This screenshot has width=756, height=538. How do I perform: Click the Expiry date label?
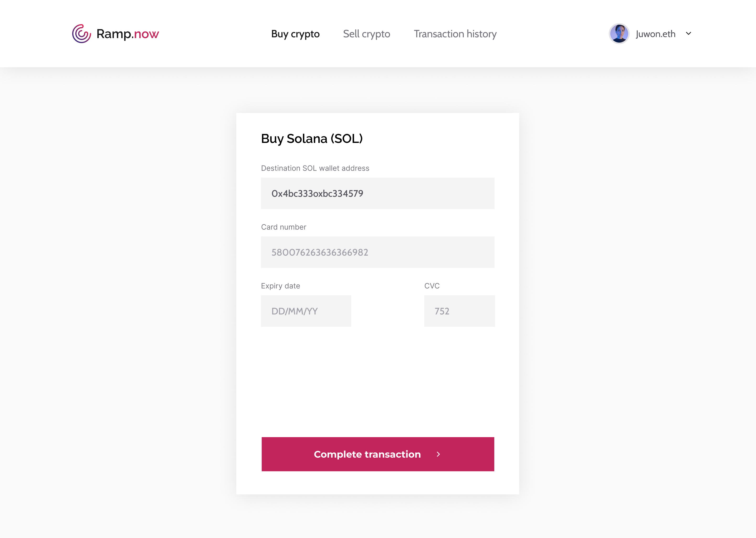coord(280,286)
